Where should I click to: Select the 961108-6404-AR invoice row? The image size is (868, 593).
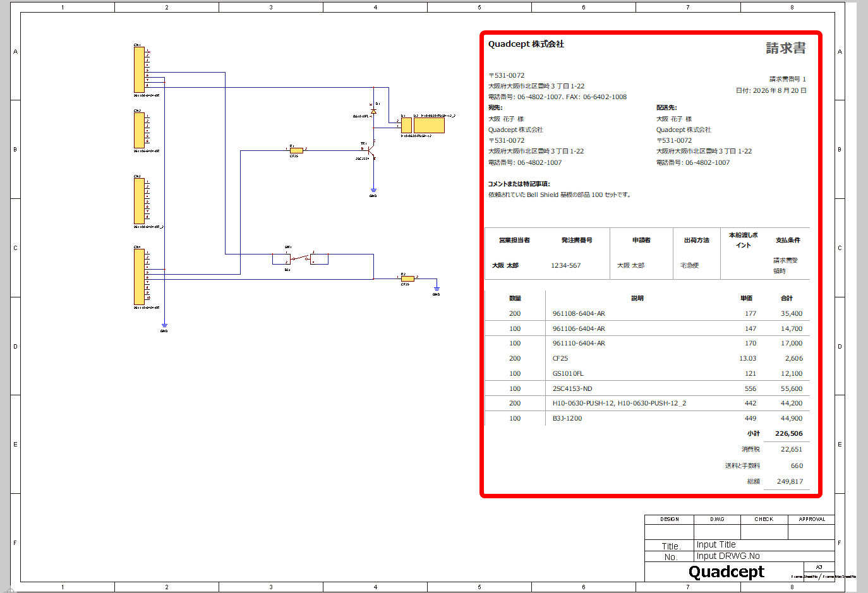(x=648, y=313)
